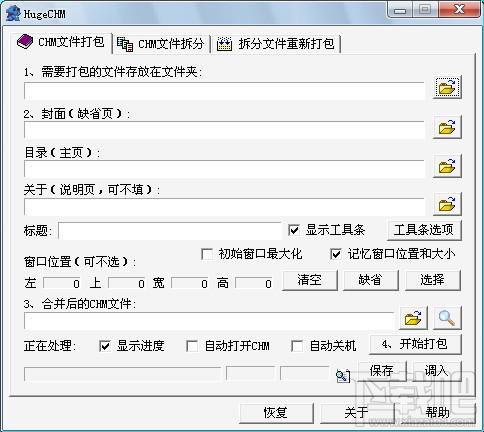Image resolution: width=484 pixels, height=432 pixels.
Task: Browse for the 关于 description page
Action: point(447,204)
